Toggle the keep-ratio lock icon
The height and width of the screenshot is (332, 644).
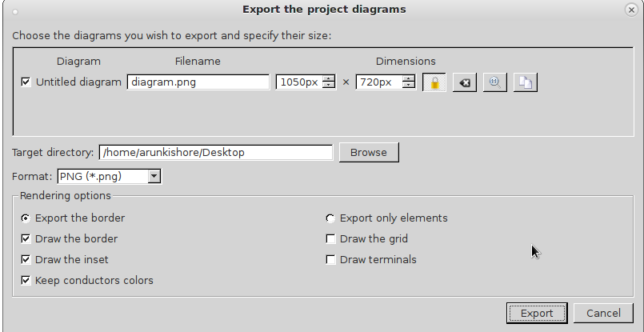[434, 82]
